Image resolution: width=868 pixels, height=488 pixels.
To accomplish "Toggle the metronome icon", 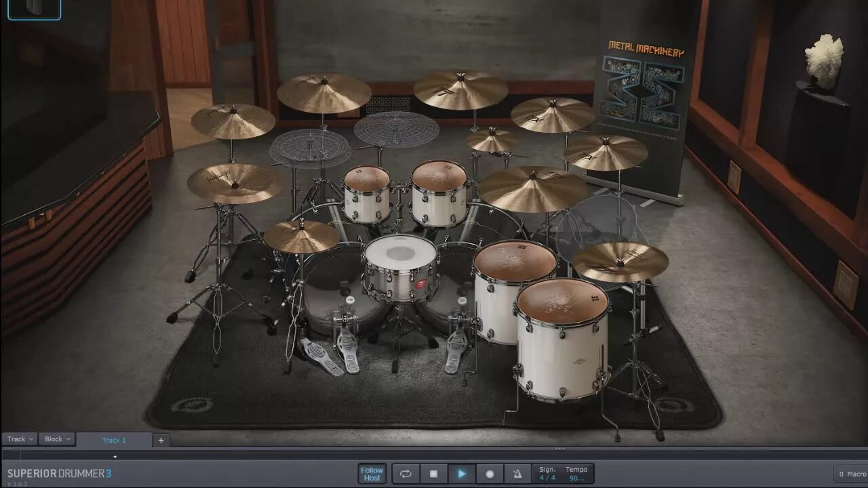I will [x=517, y=474].
